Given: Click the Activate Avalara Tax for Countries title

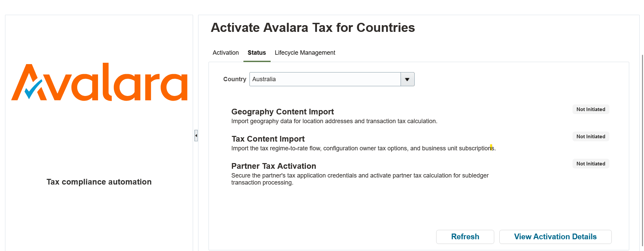Looking at the screenshot, I should point(312,28).
